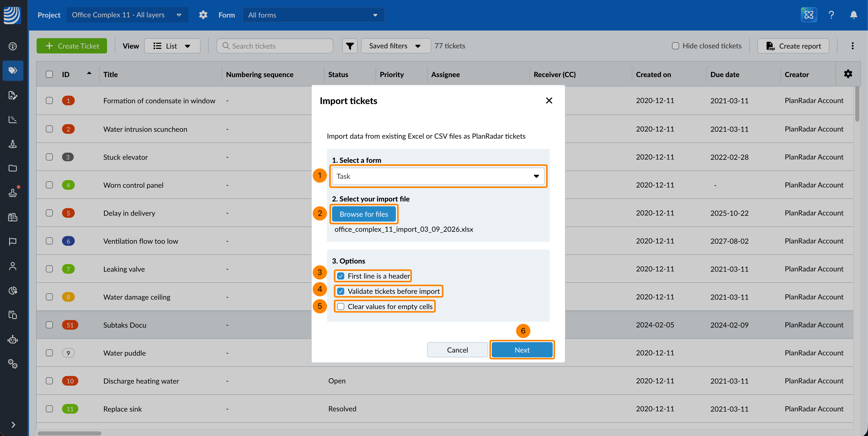Open the dashboard icon in sidebar
The image size is (868, 436).
[x=13, y=46]
